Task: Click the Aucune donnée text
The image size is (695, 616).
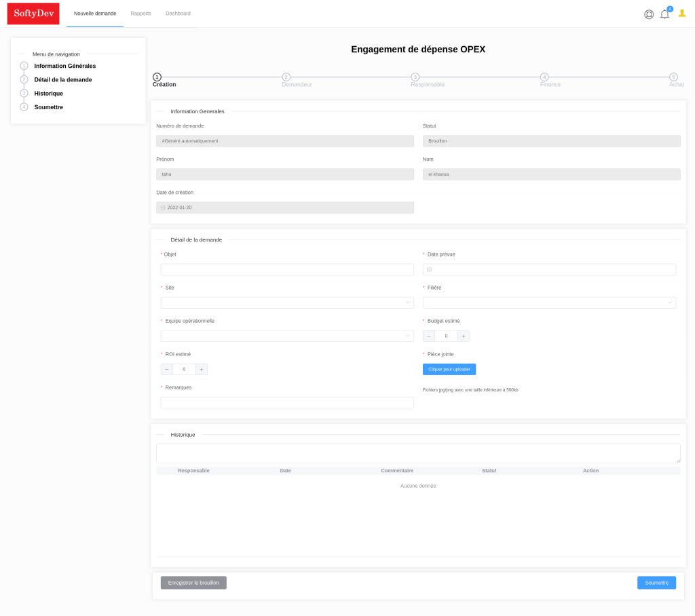Action: (418, 486)
